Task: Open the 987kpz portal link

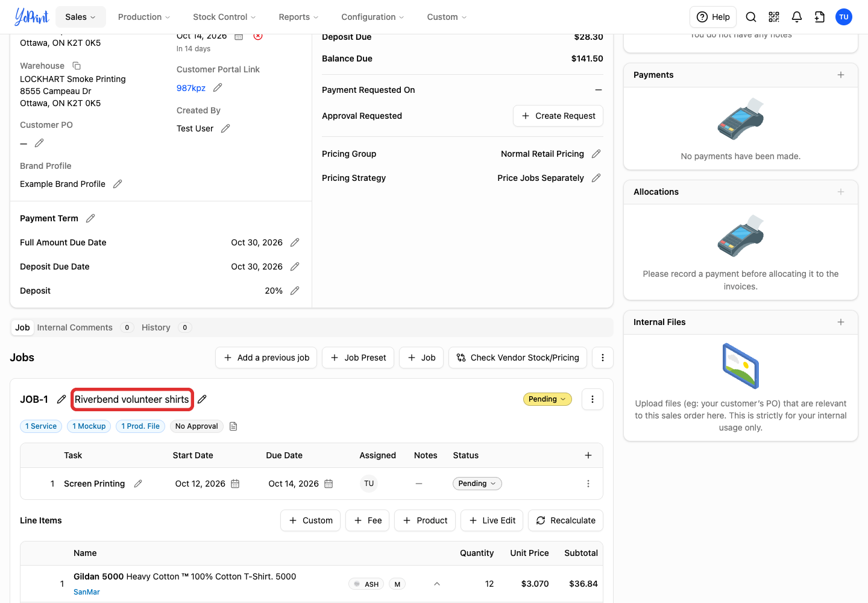Action: [x=191, y=88]
